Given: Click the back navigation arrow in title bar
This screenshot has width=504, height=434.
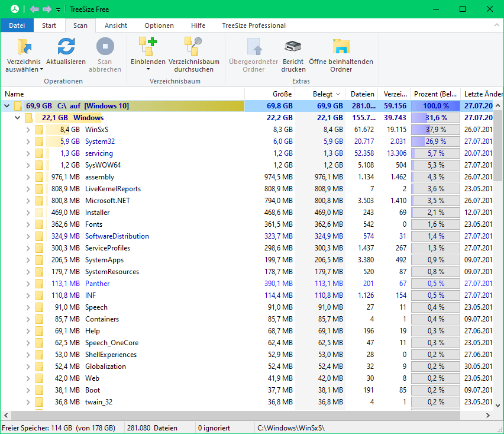Looking at the screenshot, I should point(34,9).
